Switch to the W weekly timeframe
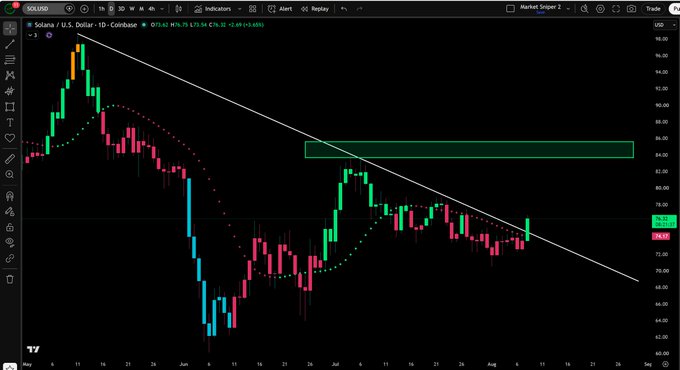 point(132,9)
